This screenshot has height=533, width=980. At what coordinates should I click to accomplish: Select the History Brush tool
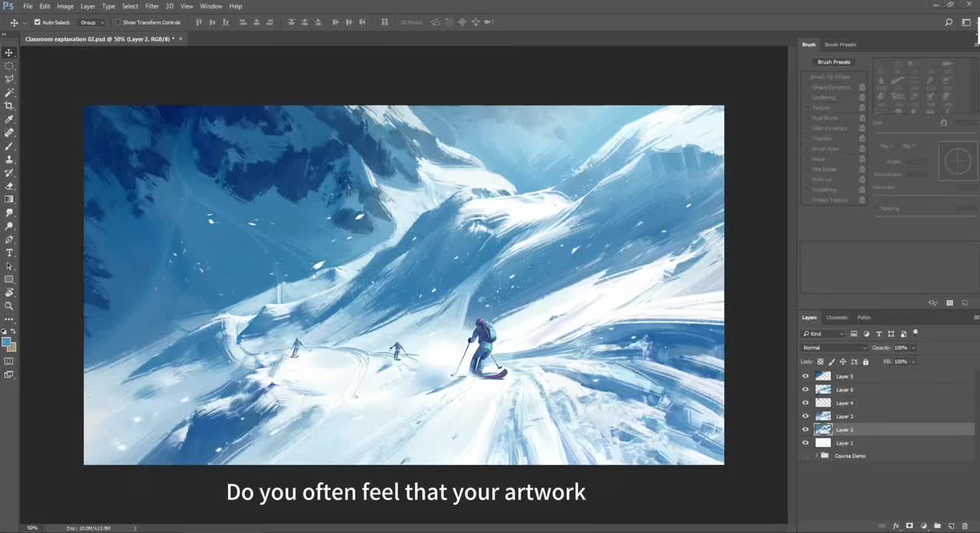pyautogui.click(x=9, y=172)
